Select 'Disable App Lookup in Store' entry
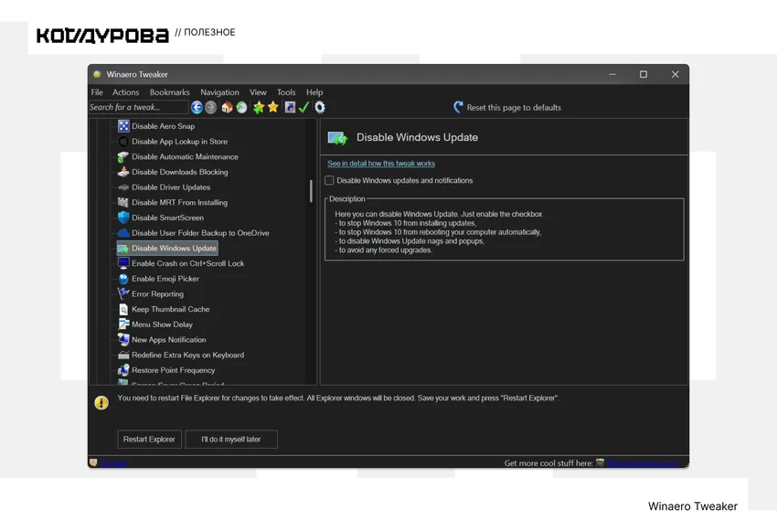The width and height of the screenshot is (777, 532). 179,141
